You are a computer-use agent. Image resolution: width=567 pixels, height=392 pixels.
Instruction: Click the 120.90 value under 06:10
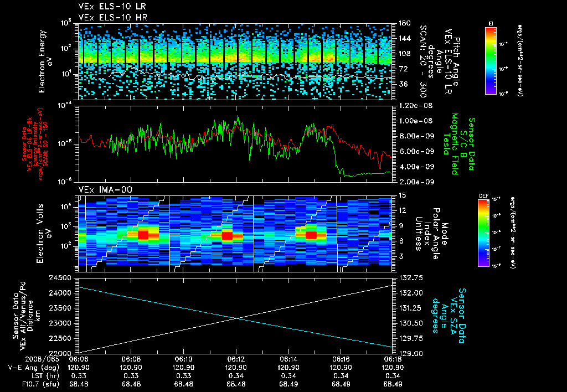point(183,368)
